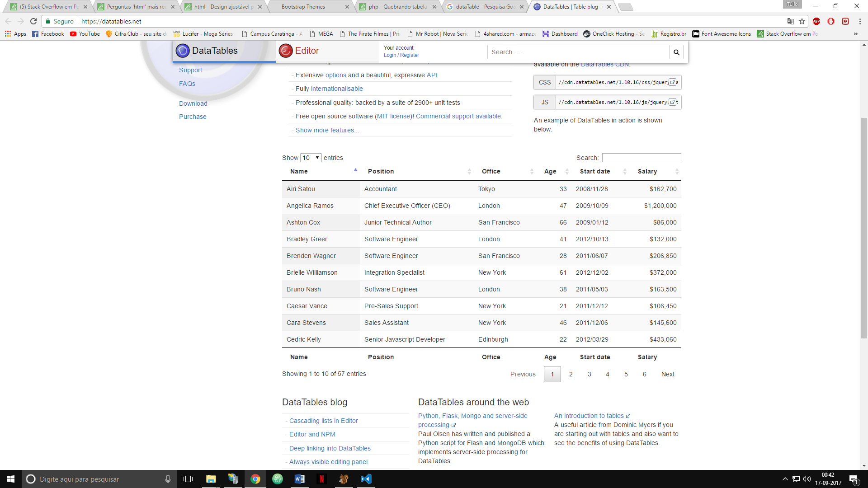The height and width of the screenshot is (488, 868).
Task: Click the Chrome icon in the taskbar
Action: coord(255,479)
